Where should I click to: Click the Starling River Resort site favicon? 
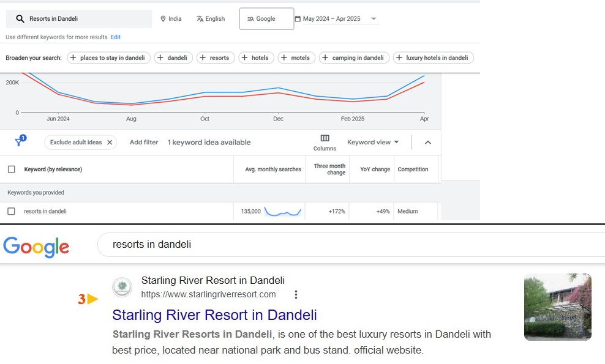[122, 288]
